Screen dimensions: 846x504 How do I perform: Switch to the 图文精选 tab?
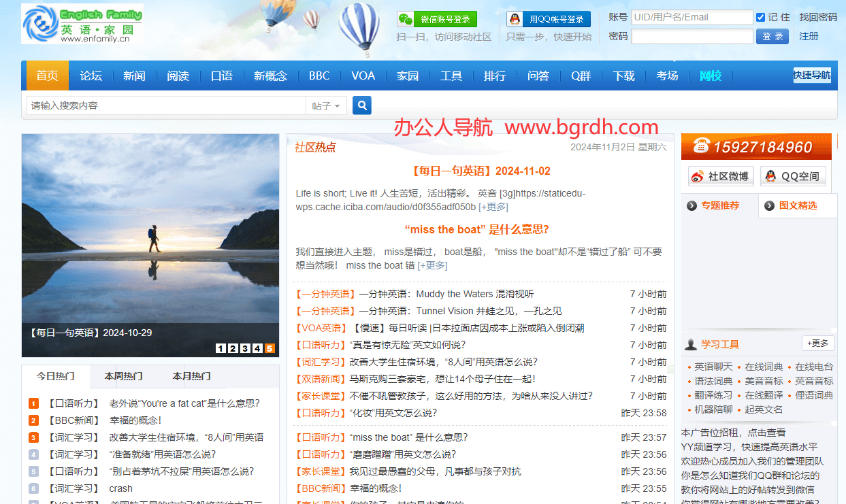798,205
